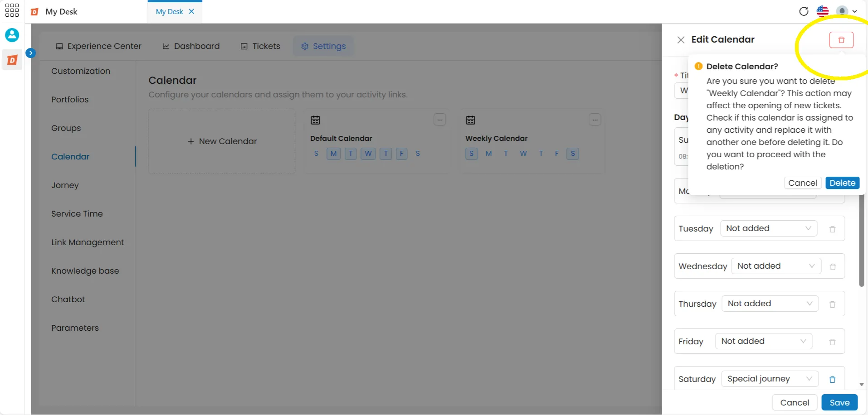
Task: Open Customization settings in sidebar
Action: 81,71
